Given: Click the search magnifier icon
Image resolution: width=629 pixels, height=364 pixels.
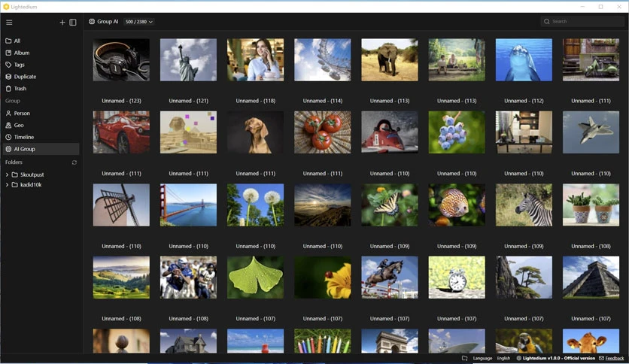Looking at the screenshot, I should click(x=546, y=22).
